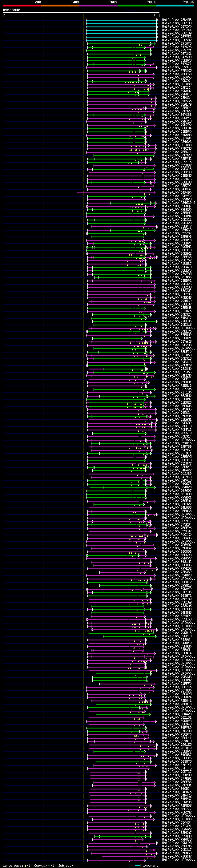Select the UniRef100_A2ED24 label
197x868 pixels.
177,108
